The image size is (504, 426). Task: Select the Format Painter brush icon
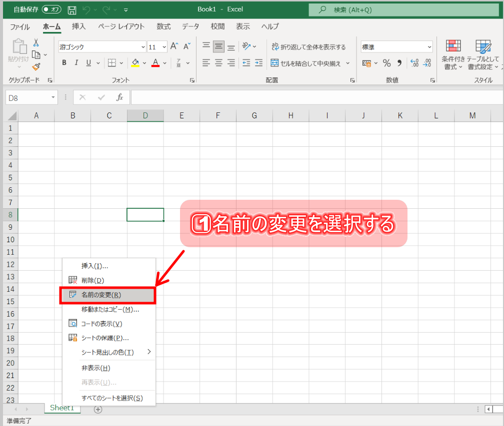36,66
